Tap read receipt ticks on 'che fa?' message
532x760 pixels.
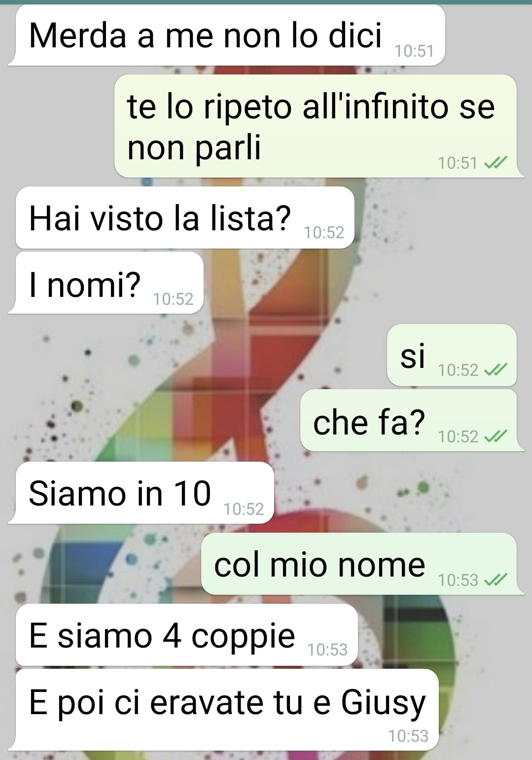click(496, 436)
